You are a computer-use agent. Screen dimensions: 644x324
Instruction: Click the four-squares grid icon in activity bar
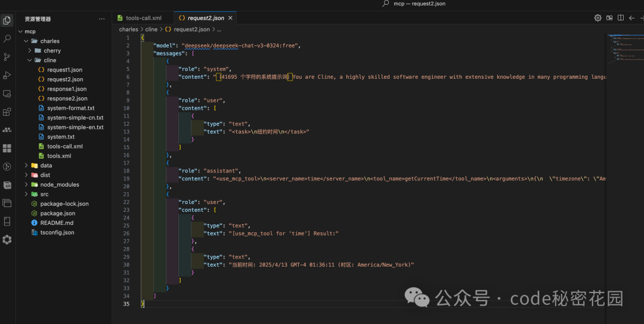coord(7,148)
